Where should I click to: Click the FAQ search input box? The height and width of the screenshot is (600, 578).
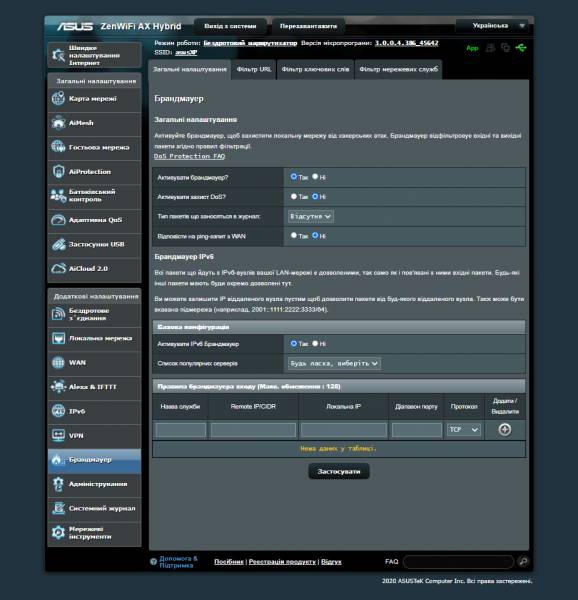pyautogui.click(x=458, y=562)
